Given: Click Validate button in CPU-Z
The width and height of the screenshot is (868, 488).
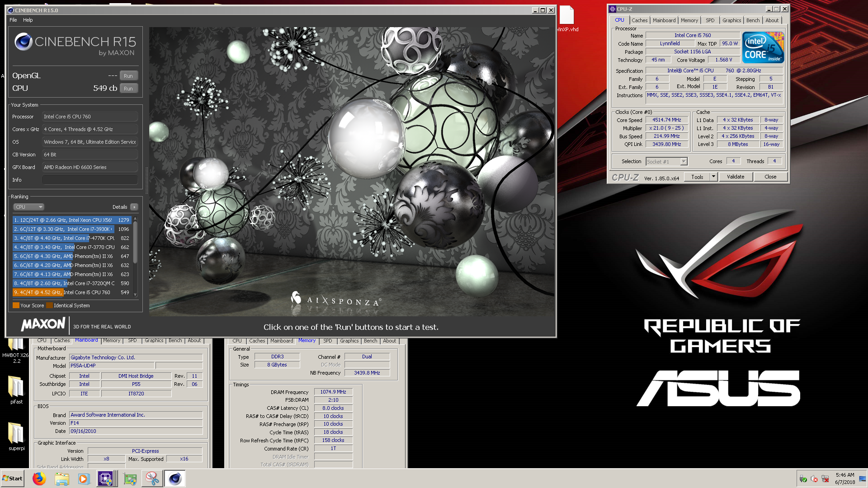Looking at the screenshot, I should click(736, 177).
